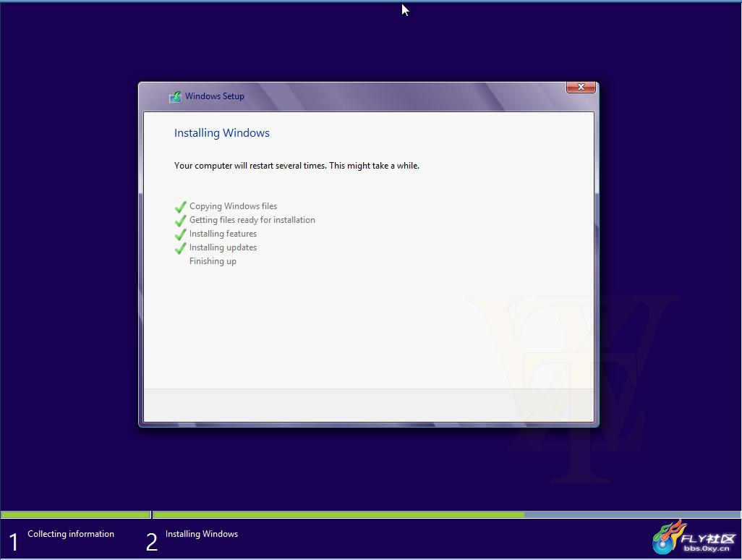Screen dimensions: 742x560
Task: Click the "Collecting information" stage label
Action: tap(71, 534)
